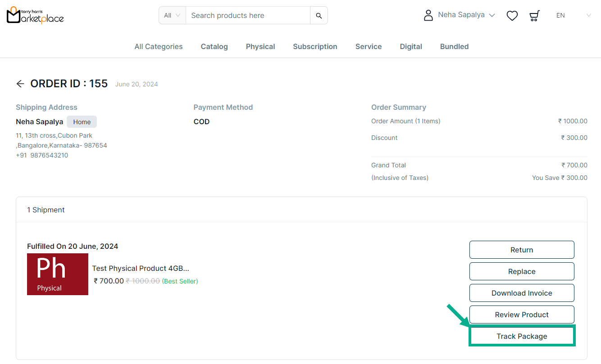Click the Review Product button
The width and height of the screenshot is (601, 364).
point(522,315)
